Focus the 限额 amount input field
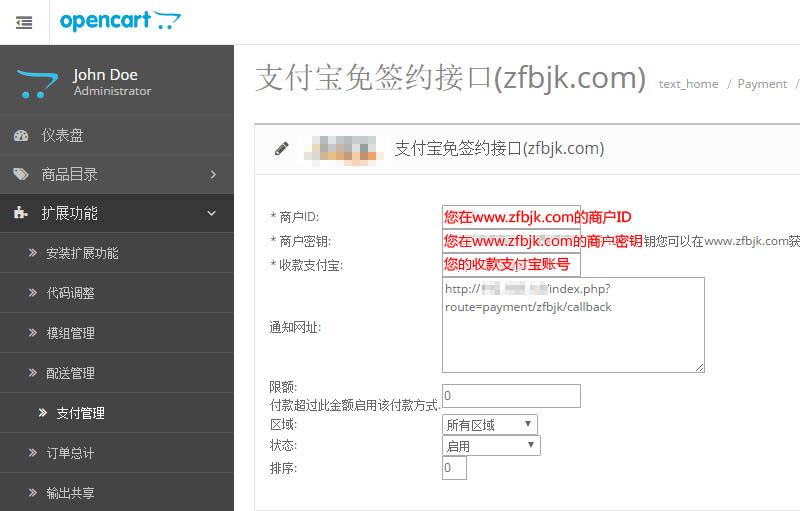This screenshot has height=511, width=800. pos(511,396)
